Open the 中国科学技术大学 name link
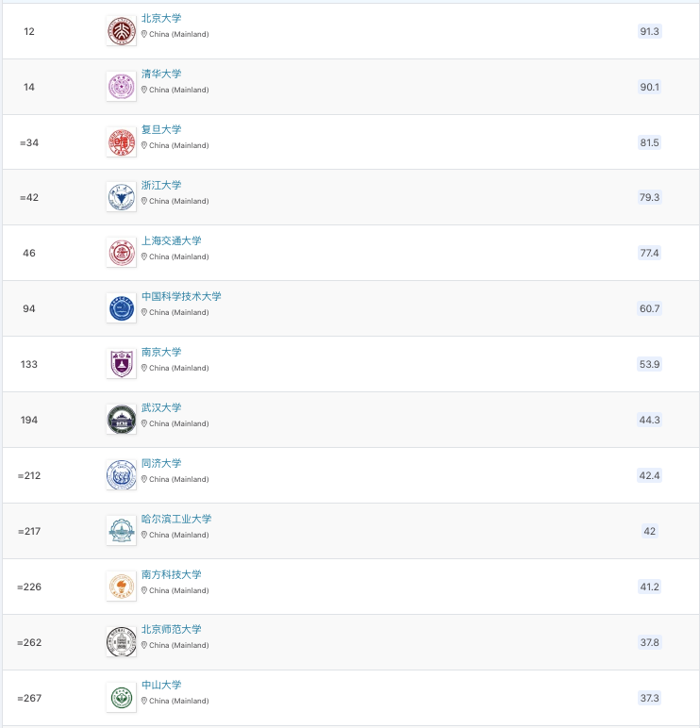700x728 pixels. 181,297
